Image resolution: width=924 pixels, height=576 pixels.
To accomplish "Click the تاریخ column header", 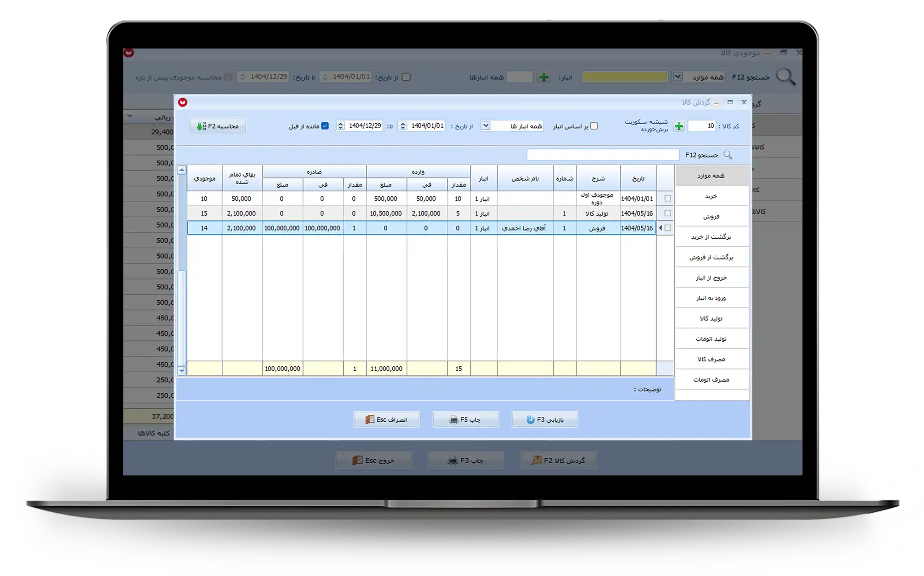I will pos(638,178).
